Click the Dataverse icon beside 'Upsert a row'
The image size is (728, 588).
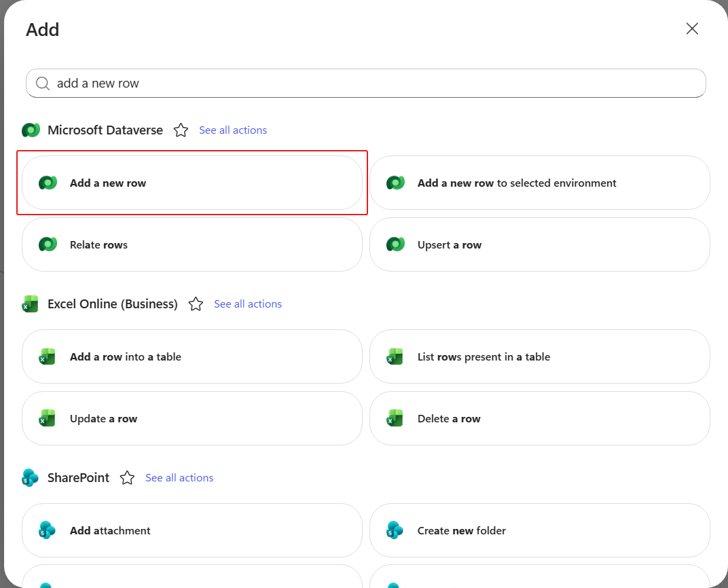[x=395, y=244]
